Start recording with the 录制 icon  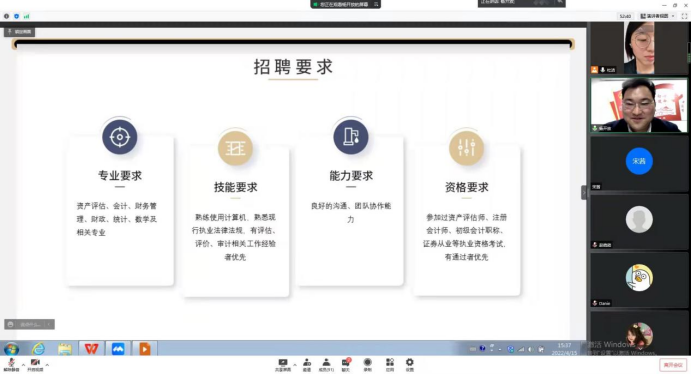(x=368, y=365)
